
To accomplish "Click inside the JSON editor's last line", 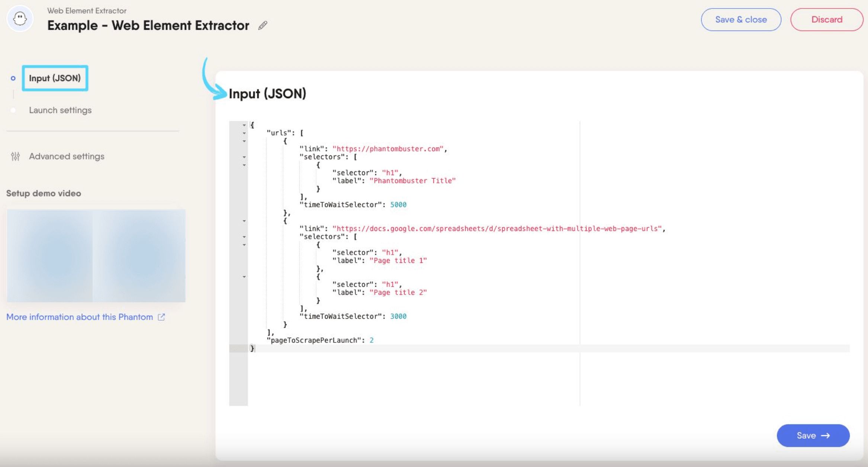I will tap(549, 348).
